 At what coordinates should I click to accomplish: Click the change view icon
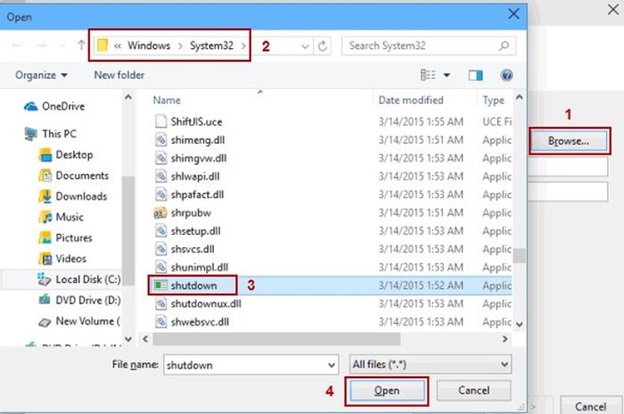(x=429, y=75)
